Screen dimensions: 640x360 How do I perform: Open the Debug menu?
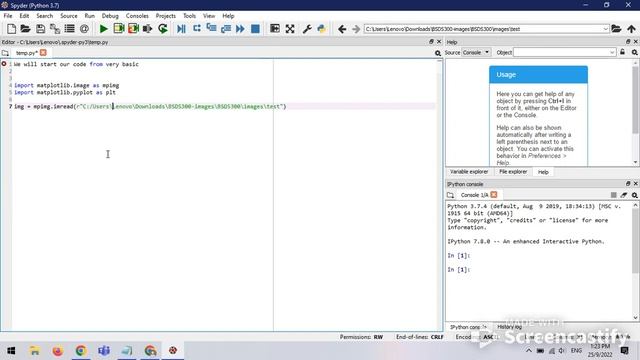pyautogui.click(x=110, y=16)
